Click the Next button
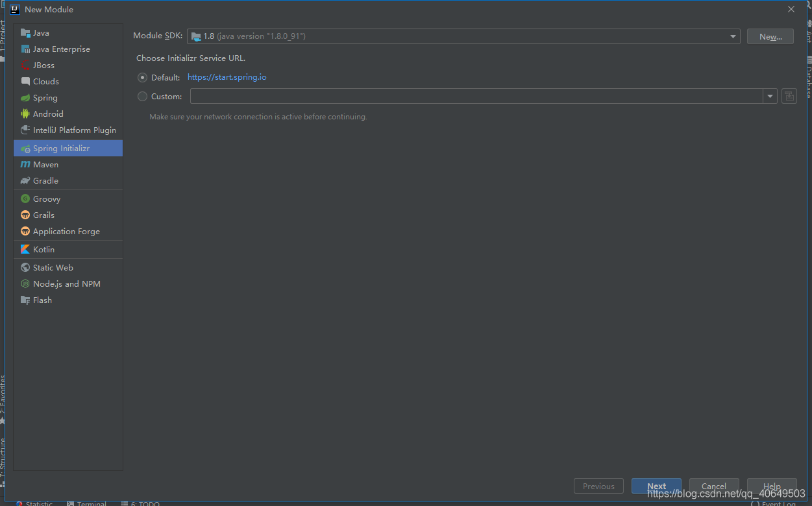This screenshot has height=506, width=812. [x=656, y=486]
